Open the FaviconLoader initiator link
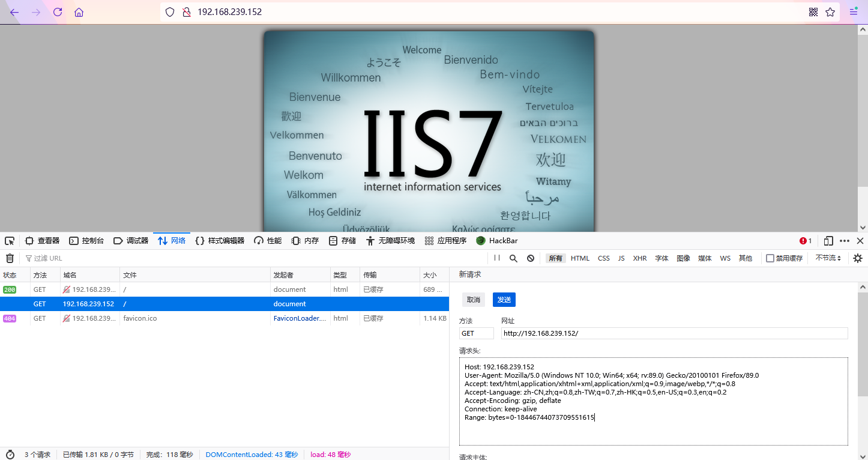 [x=300, y=318]
